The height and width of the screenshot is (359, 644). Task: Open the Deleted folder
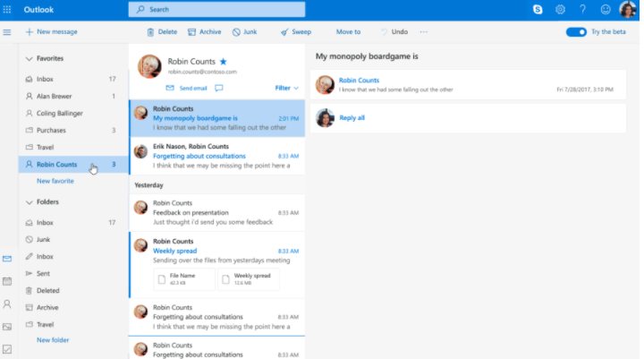[x=73, y=291]
